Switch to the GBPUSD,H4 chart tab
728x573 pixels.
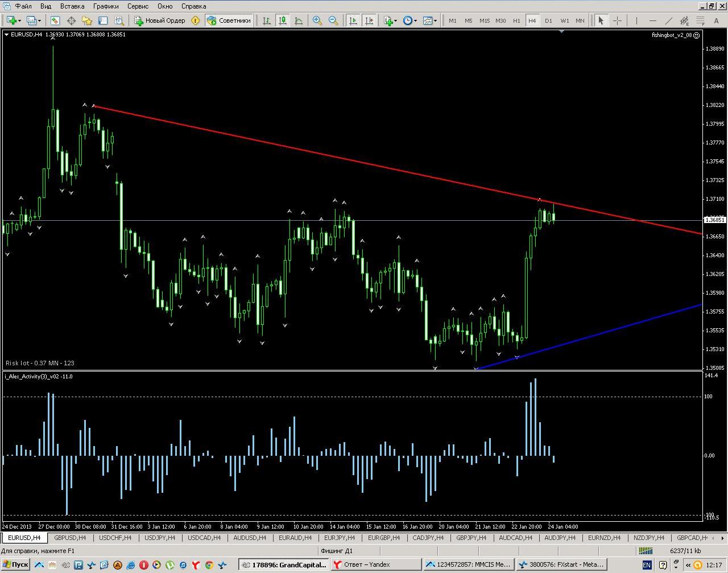click(x=70, y=538)
